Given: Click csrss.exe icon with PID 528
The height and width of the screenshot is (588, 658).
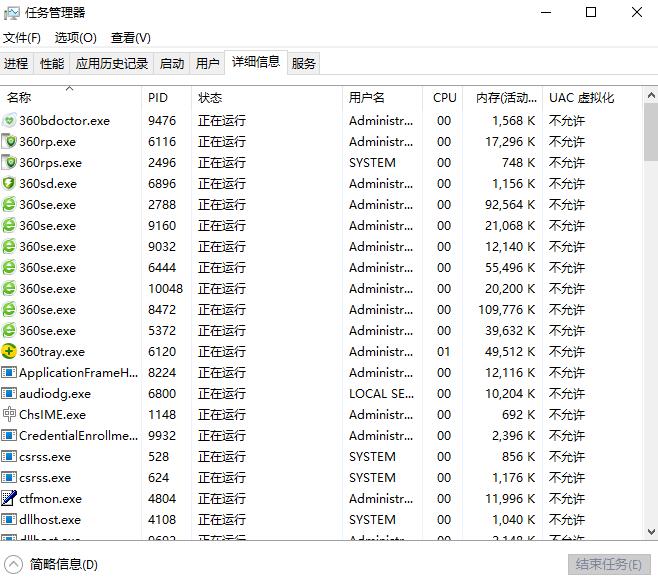Looking at the screenshot, I should tap(9, 457).
